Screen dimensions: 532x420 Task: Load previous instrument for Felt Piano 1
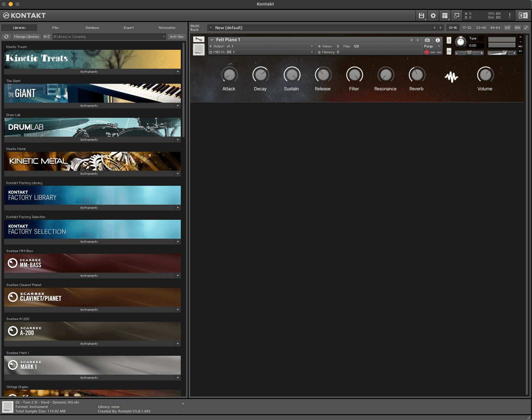click(x=411, y=40)
